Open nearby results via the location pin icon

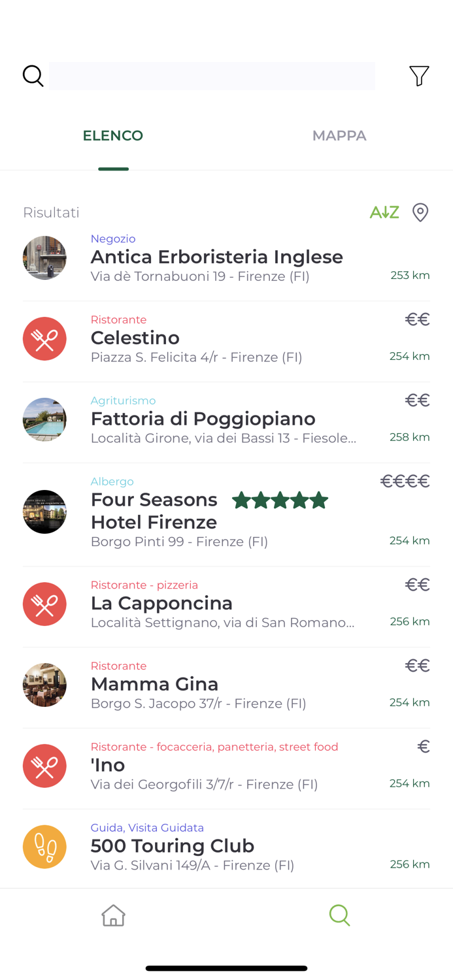pos(420,212)
